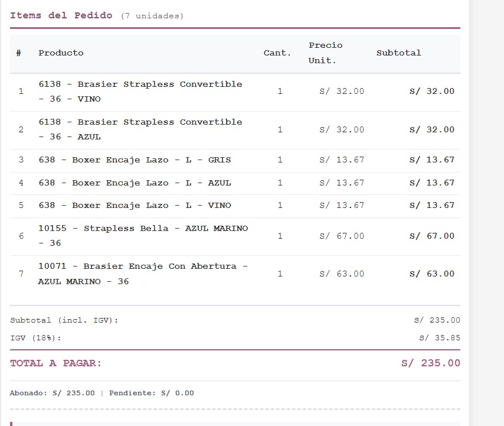
Task: Select the Brasier Strapless Convertible 36 VINO row
Action: (140, 92)
